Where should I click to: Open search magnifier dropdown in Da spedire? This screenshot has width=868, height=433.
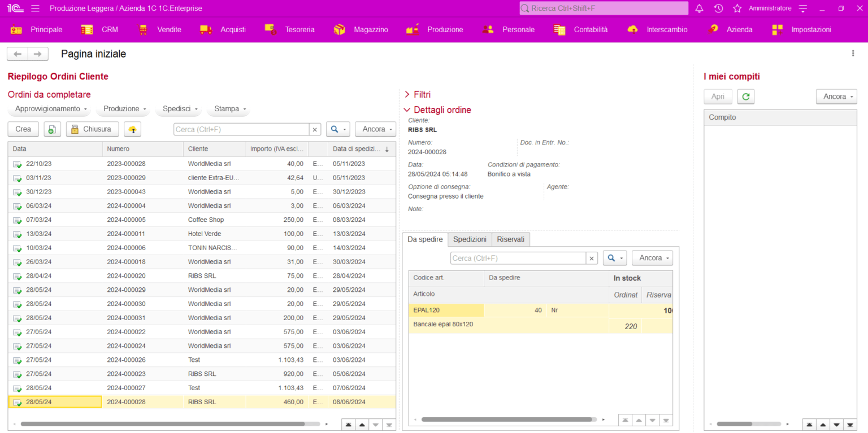[615, 258]
